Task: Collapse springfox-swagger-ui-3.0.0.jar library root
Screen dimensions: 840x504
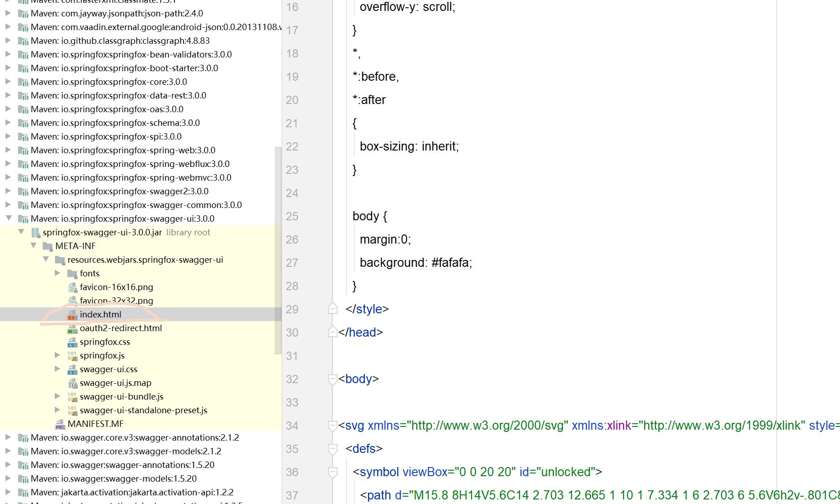Action: coord(21,232)
